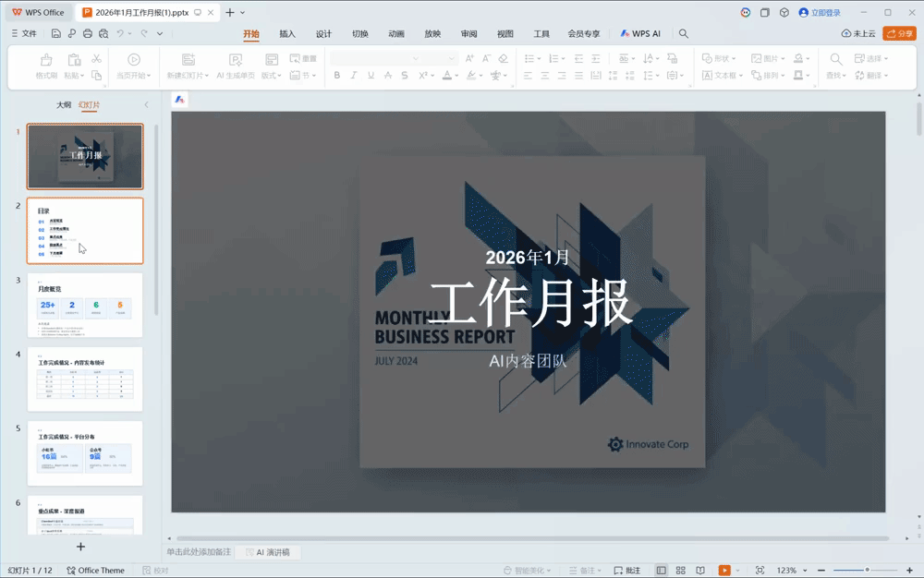924x578 pixels.
Task: Open the 设计 ribbon tab
Action: click(323, 33)
